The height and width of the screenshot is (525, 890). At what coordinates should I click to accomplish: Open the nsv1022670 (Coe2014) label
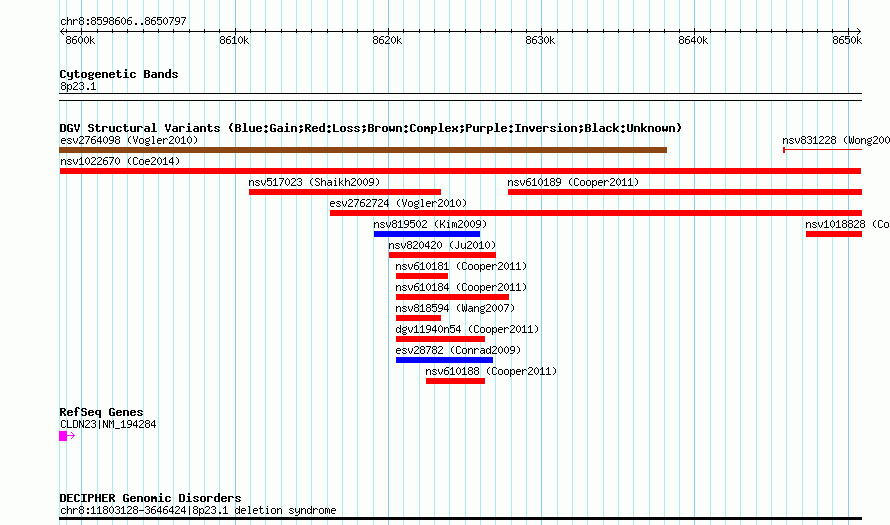pos(120,161)
